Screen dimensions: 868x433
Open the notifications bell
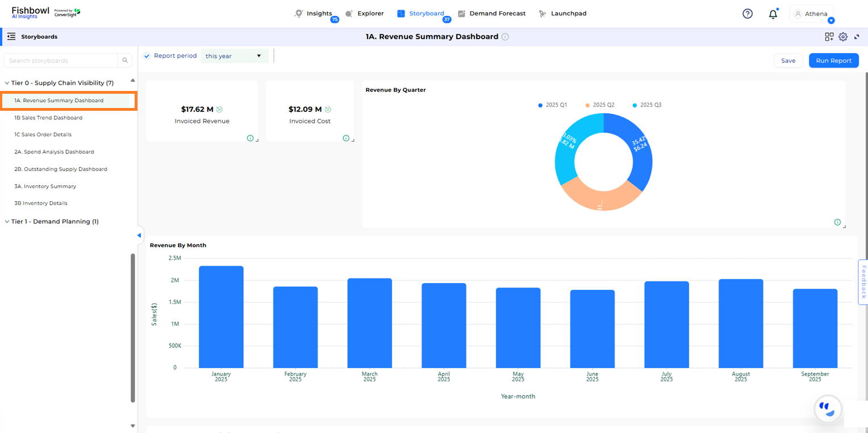[773, 13]
